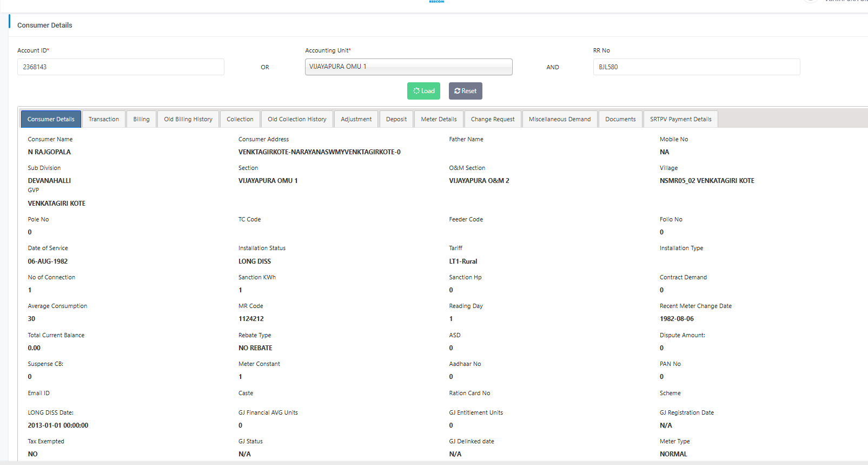Click consumer name N RAJGOPALA
The image size is (868, 465).
49,152
